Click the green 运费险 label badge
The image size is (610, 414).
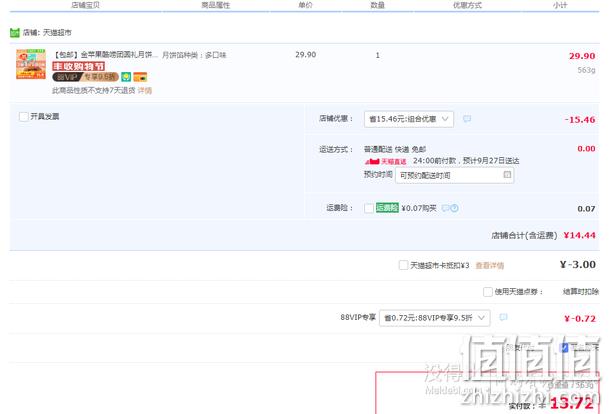coord(387,208)
